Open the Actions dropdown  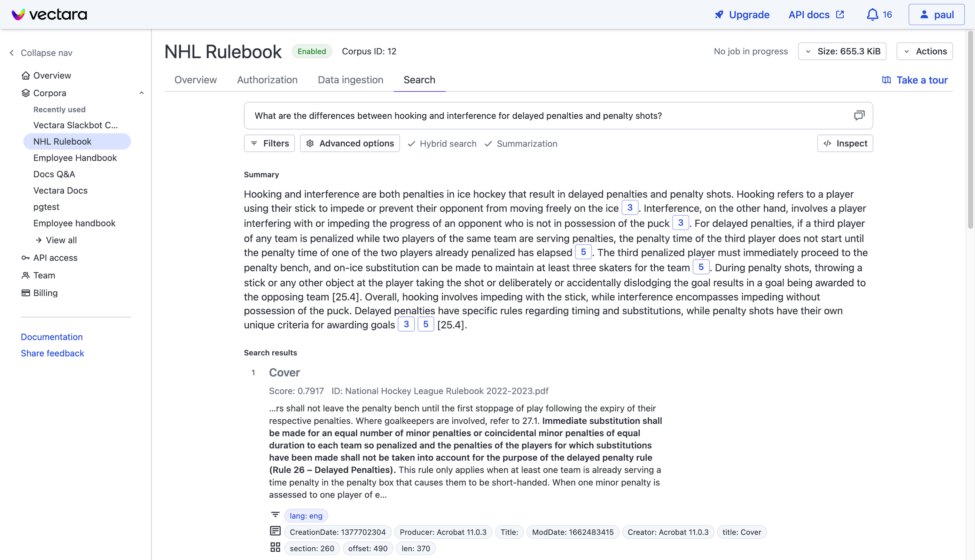click(x=925, y=51)
